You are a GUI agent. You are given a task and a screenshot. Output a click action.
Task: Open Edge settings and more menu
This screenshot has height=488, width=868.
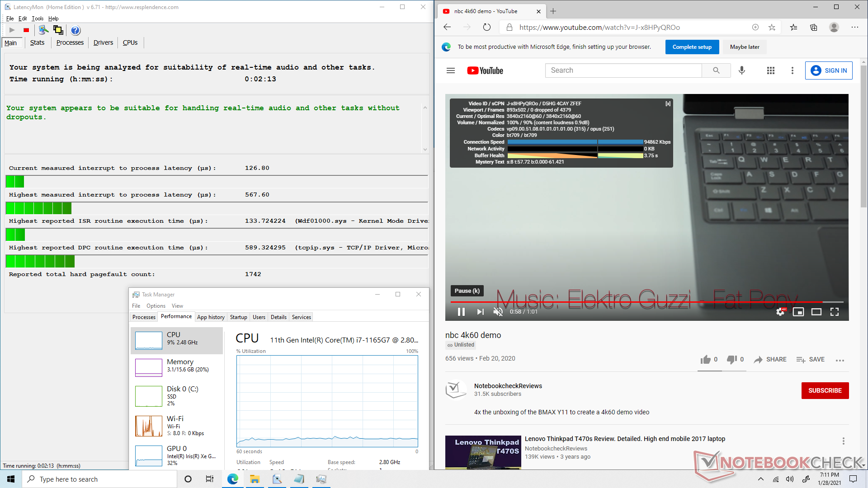854,27
